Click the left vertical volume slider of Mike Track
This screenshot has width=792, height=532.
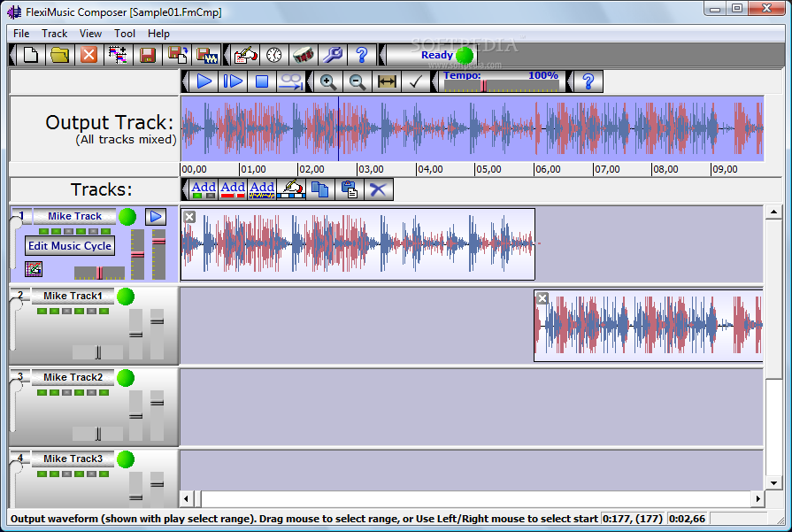tap(137, 254)
